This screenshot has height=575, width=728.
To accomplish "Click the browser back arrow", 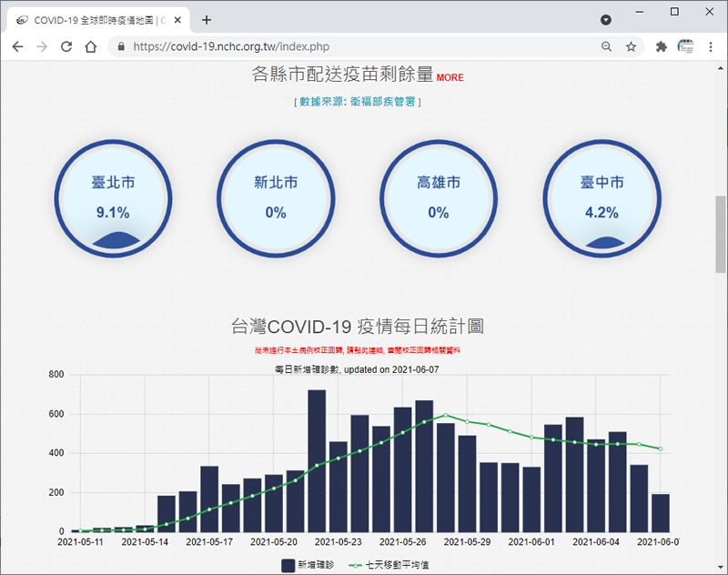I will [17, 47].
